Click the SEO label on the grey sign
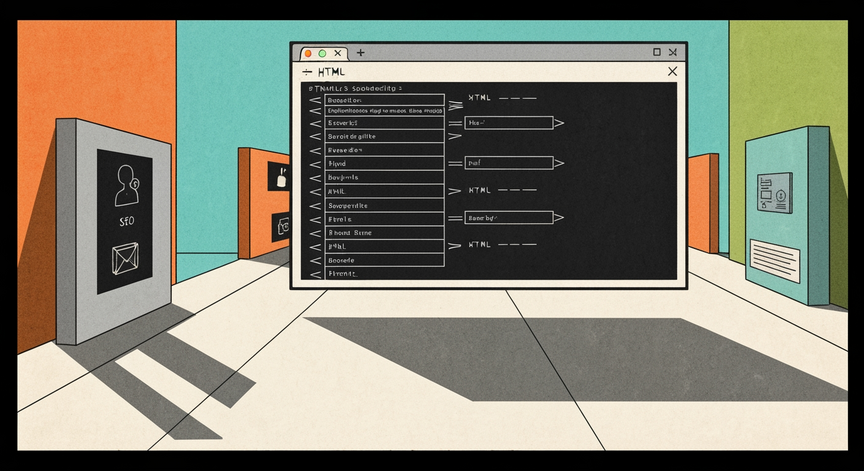Image resolution: width=864 pixels, height=471 pixels. tap(127, 221)
